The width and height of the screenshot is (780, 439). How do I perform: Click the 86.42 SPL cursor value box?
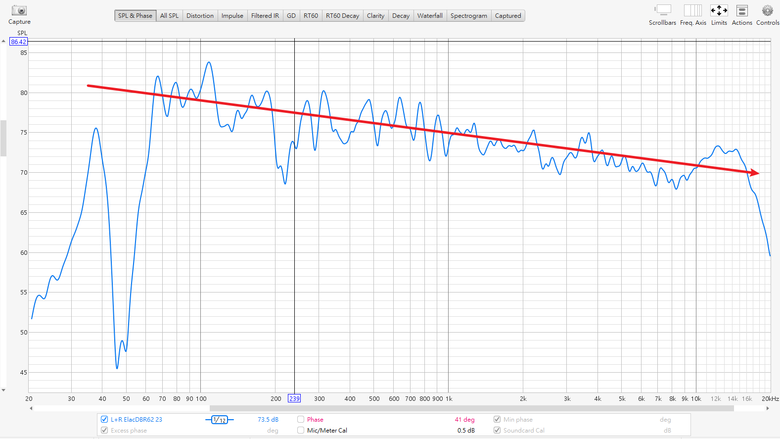[18, 42]
